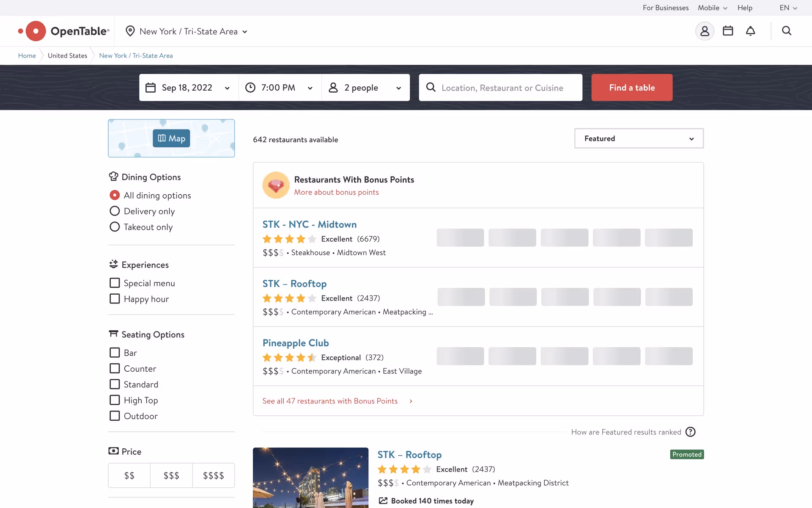This screenshot has height=508, width=812.
Task: Click the Featured ranking help icon
Action: point(690,432)
